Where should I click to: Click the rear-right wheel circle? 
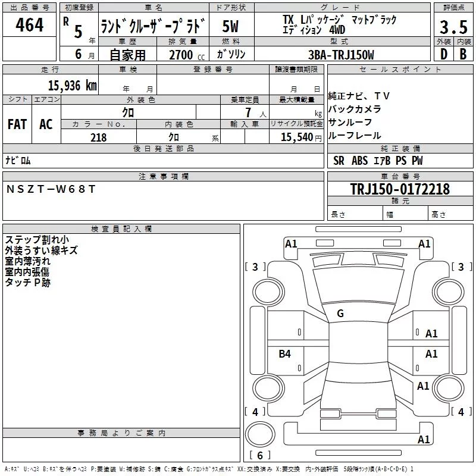[x=449, y=388]
